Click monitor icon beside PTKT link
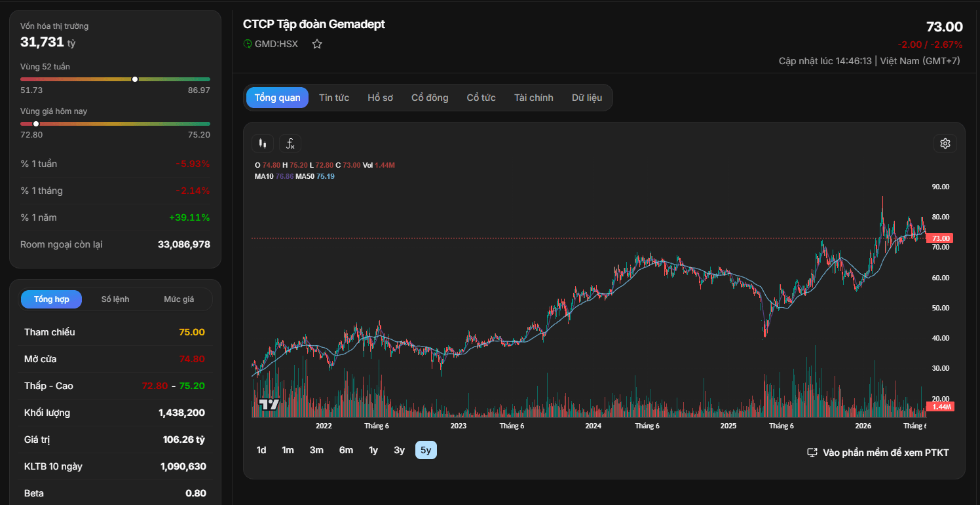This screenshot has width=980, height=505. (x=812, y=453)
